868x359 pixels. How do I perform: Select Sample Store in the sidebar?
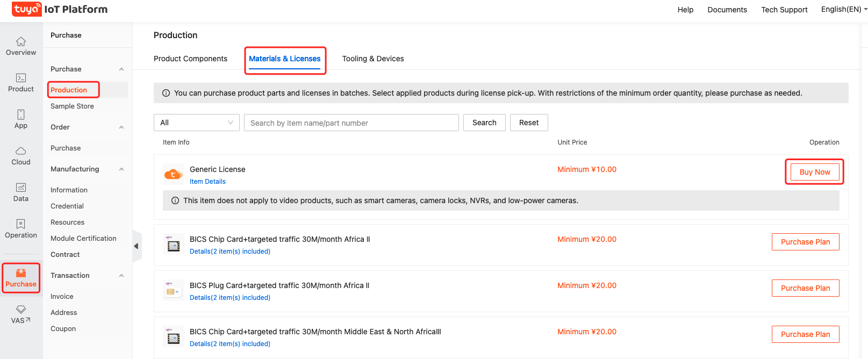72,106
